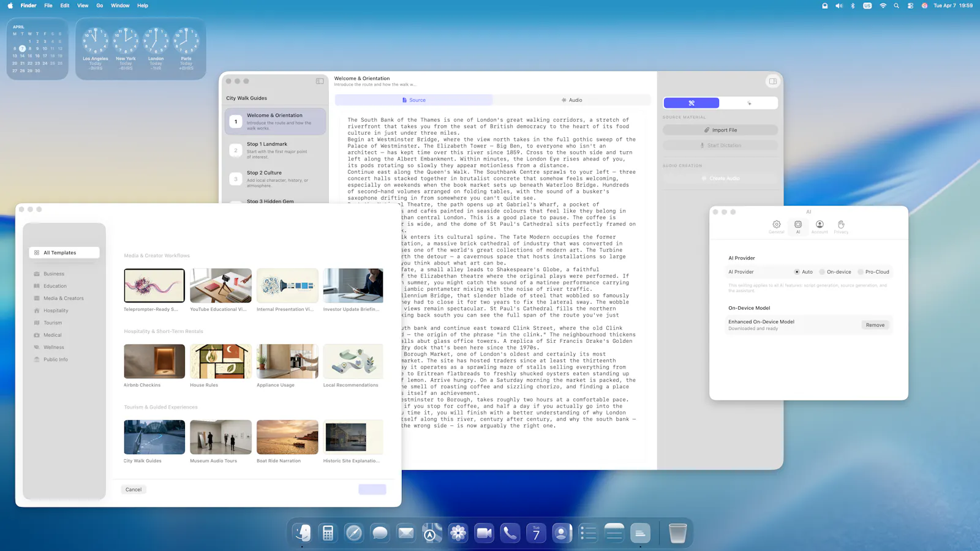Image resolution: width=980 pixels, height=551 pixels.
Task: Open Contacts from the dock
Action: [x=562, y=533]
